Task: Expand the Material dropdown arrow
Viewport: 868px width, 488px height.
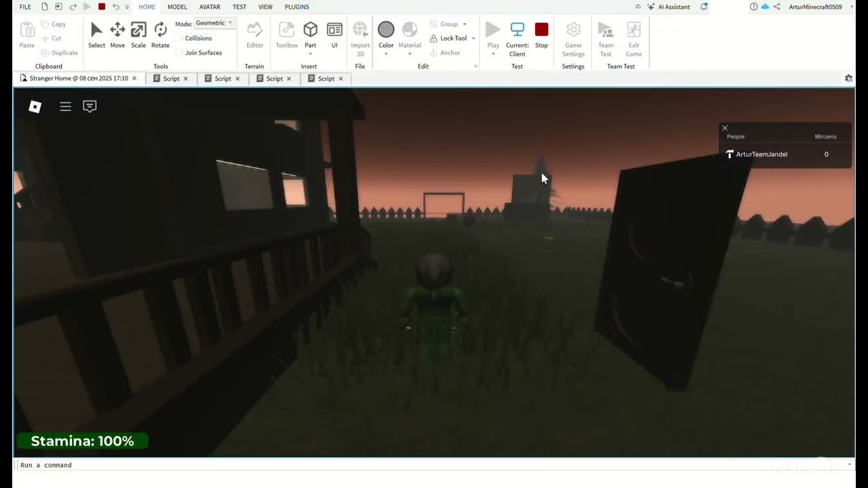Action: coord(410,54)
